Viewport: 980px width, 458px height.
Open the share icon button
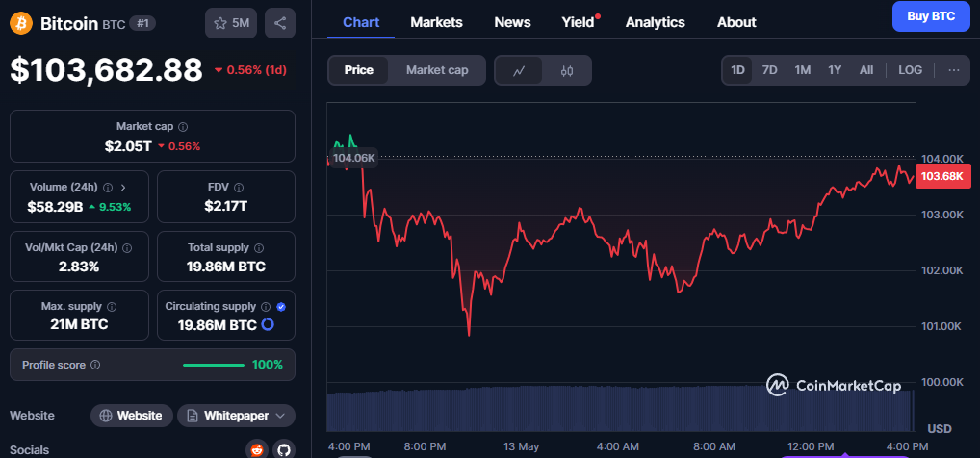point(280,24)
